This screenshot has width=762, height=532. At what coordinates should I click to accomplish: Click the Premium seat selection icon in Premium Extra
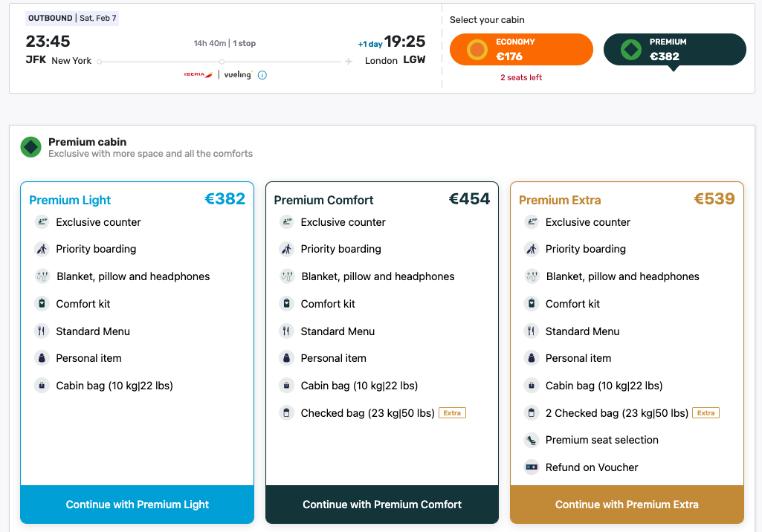(x=532, y=440)
